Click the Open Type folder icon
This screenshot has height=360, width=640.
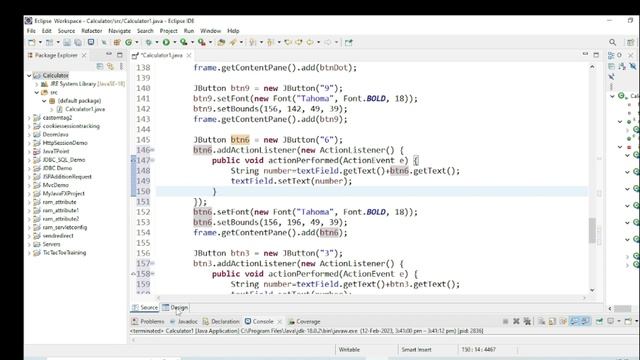221,42
